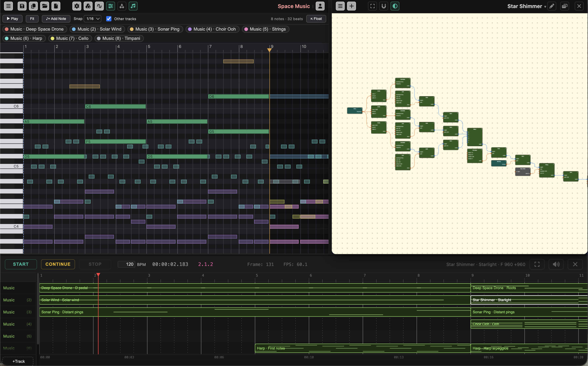The image size is (588, 366).
Task: Click the open folder icon
Action: [44, 6]
